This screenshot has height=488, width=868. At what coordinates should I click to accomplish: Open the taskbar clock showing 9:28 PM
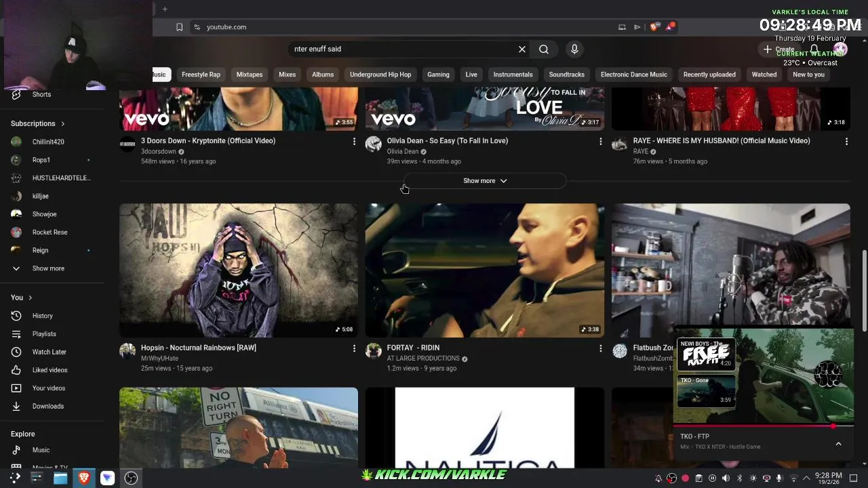[828, 479]
